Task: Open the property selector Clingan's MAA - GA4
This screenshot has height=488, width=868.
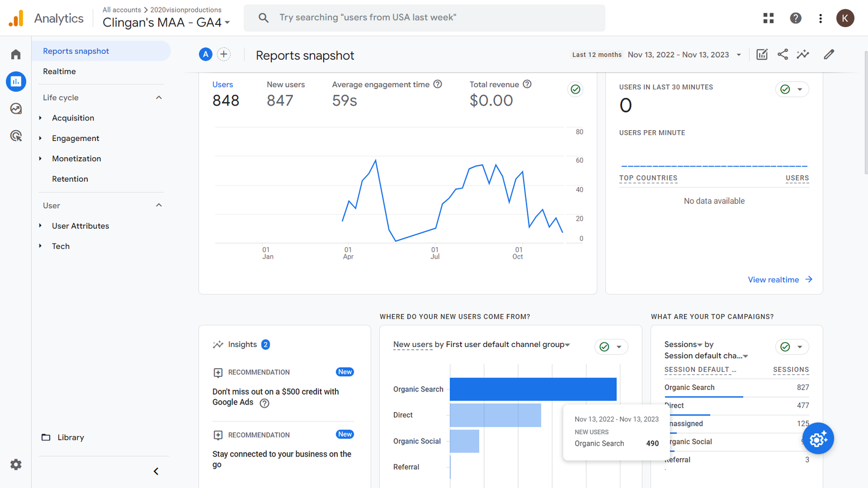Action: [166, 22]
